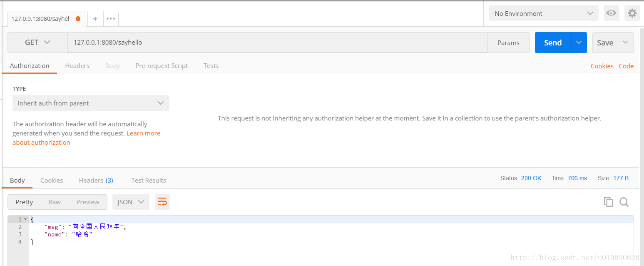Click the Size 177 B value
644x266 pixels.
[x=621, y=178]
